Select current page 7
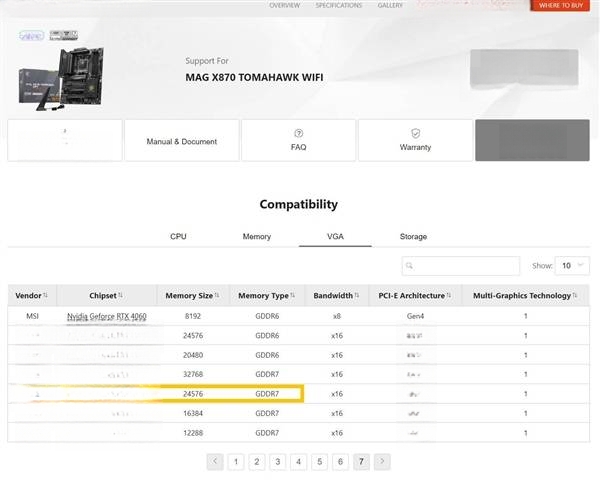 (361, 462)
